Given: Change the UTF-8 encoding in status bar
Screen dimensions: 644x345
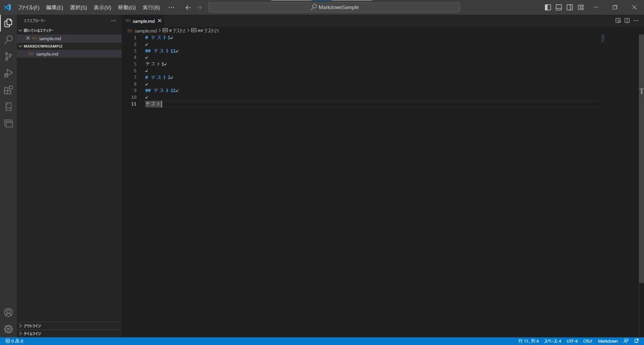Looking at the screenshot, I should click(572, 341).
